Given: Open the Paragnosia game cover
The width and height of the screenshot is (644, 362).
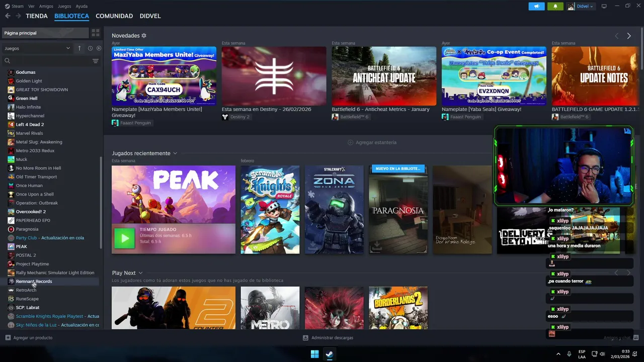Looking at the screenshot, I should 398,210.
